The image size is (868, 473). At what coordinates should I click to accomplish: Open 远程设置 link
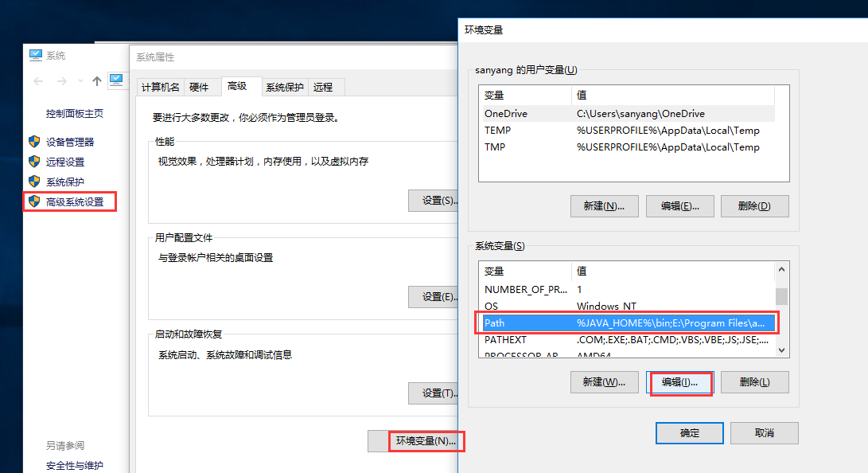(64, 162)
